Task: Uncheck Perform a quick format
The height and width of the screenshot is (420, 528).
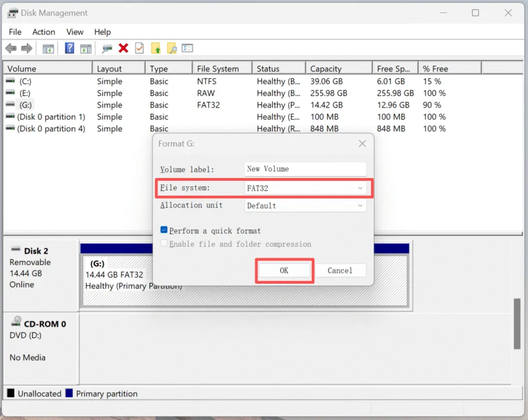Action: click(164, 231)
